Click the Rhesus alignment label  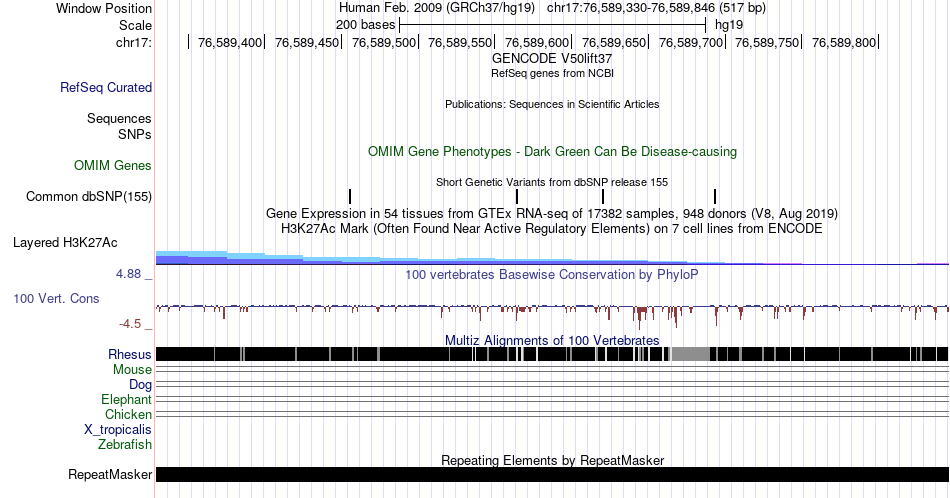pyautogui.click(x=130, y=354)
